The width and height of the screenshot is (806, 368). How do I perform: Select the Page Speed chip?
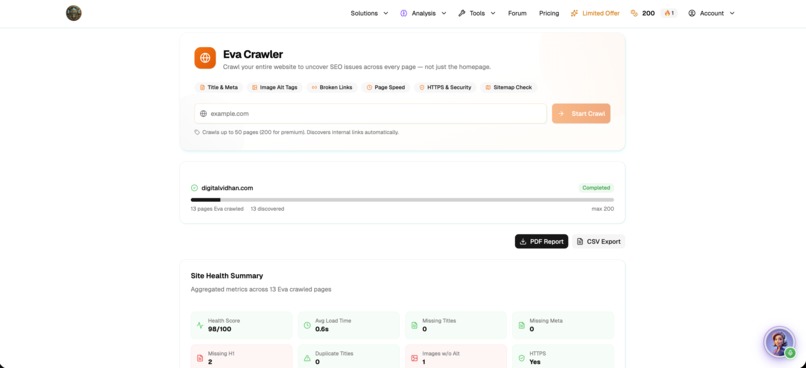coord(386,87)
